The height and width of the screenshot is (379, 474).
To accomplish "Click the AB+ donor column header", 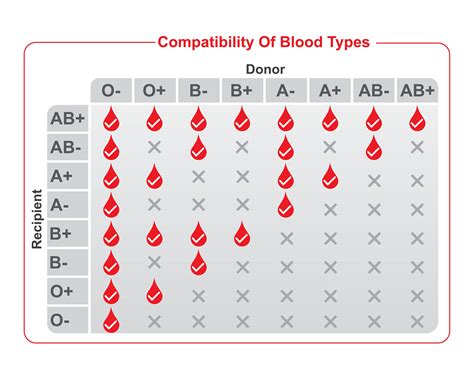I will pyautogui.click(x=417, y=90).
